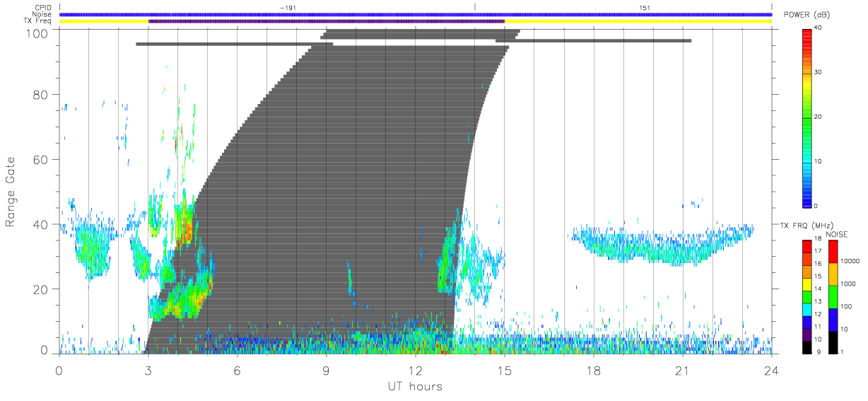
Task: Click the 6 tick label on UT hours axis
Action: [237, 371]
